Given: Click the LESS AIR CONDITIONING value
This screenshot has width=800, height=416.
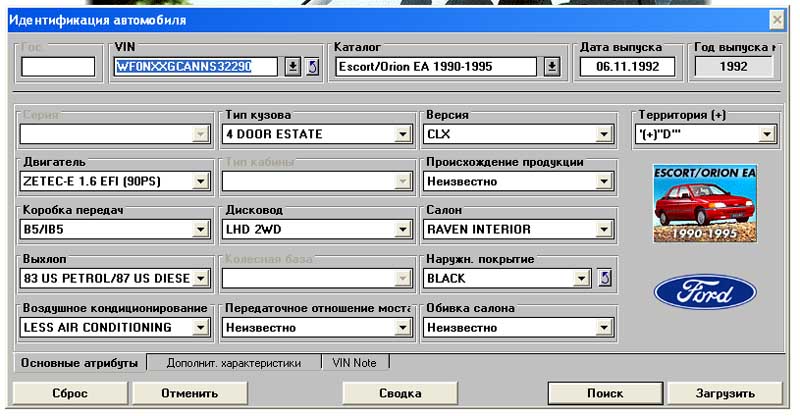Looking at the screenshot, I should [97, 327].
